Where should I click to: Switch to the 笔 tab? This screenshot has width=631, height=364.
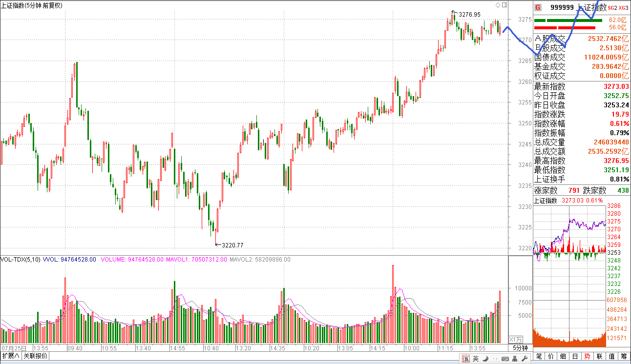(x=539, y=356)
